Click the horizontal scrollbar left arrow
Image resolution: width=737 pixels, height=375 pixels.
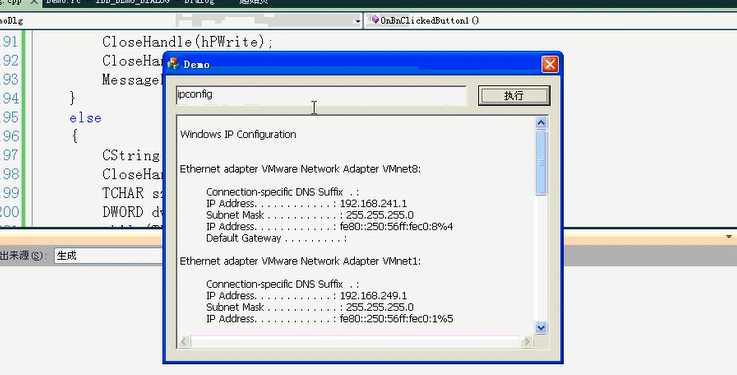coord(184,342)
